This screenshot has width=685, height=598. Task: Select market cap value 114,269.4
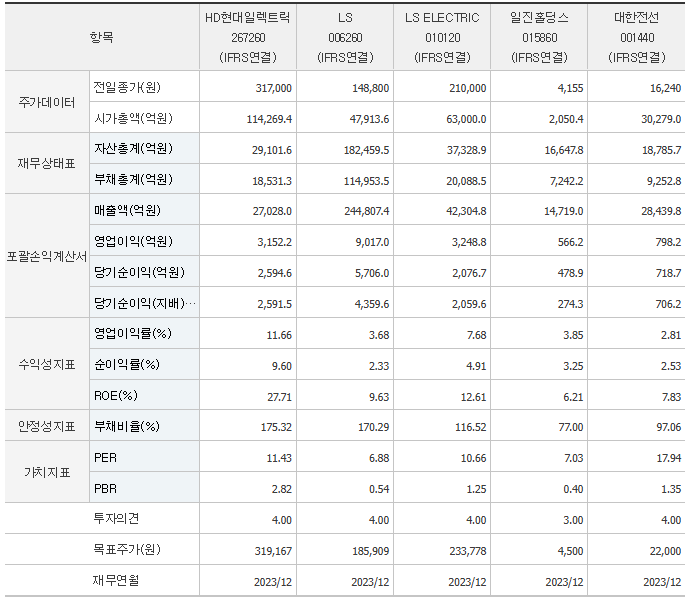(x=269, y=119)
